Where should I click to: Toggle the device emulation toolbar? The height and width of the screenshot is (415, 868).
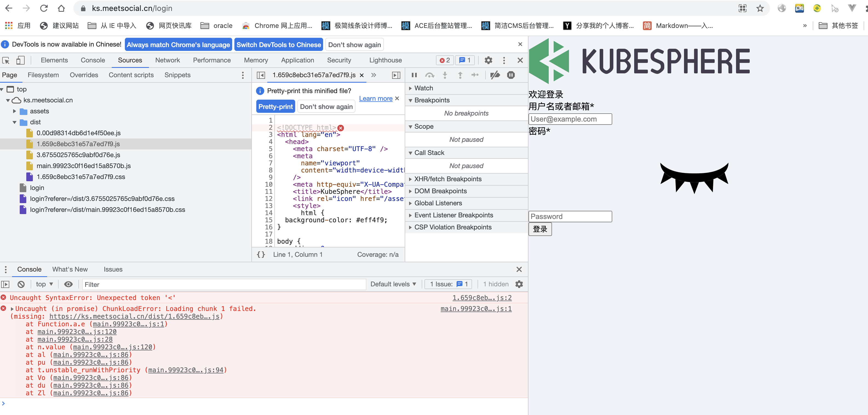point(20,60)
